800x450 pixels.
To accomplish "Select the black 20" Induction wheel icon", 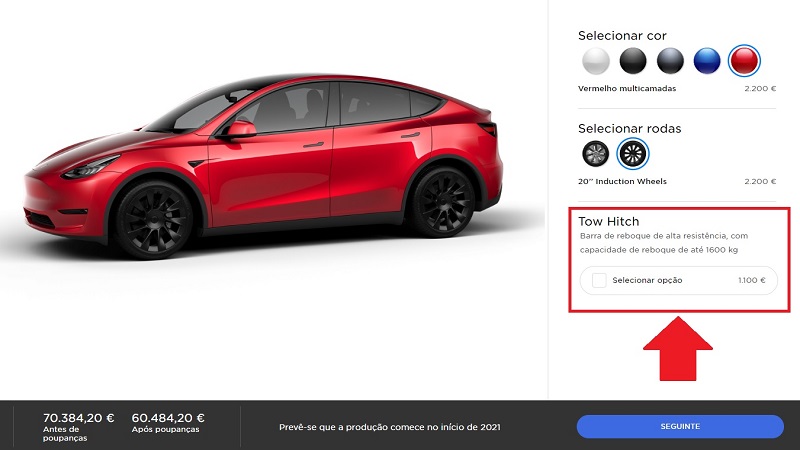I will click(x=633, y=154).
